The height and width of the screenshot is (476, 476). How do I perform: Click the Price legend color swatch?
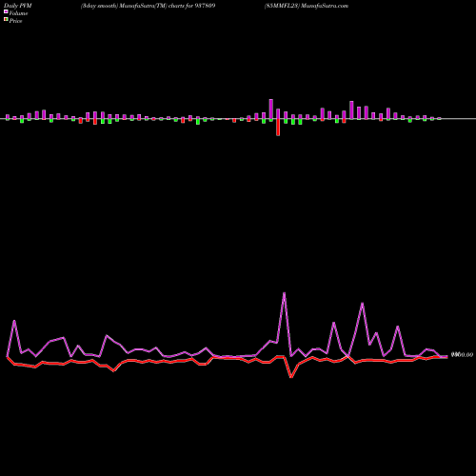(x=6, y=20)
